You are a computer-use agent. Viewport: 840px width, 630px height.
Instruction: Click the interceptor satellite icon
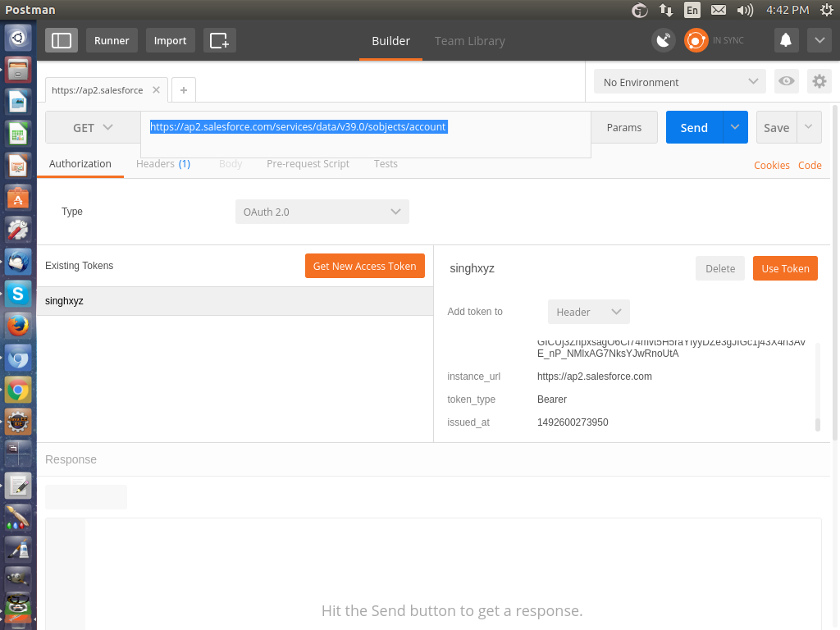click(x=663, y=41)
